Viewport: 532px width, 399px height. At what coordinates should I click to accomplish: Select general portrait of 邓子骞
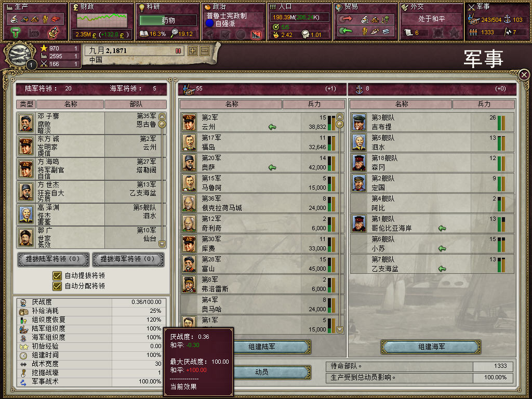click(26, 123)
